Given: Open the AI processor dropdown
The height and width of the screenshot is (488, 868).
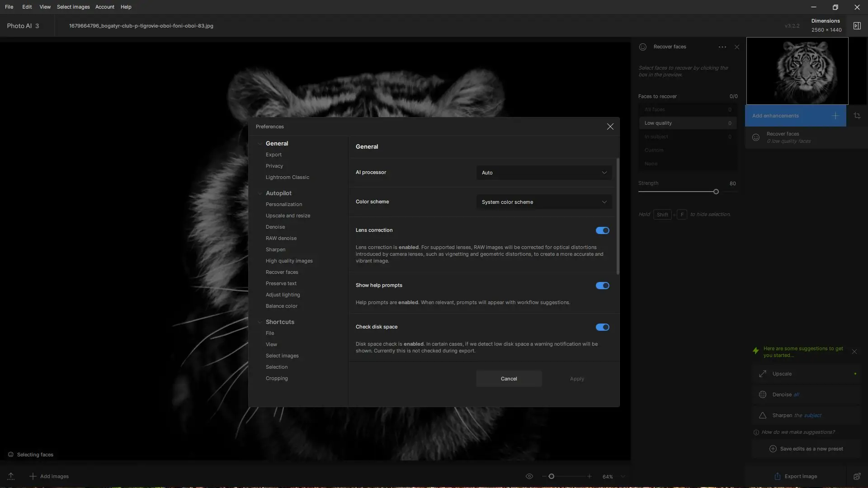Looking at the screenshot, I should click(x=544, y=173).
